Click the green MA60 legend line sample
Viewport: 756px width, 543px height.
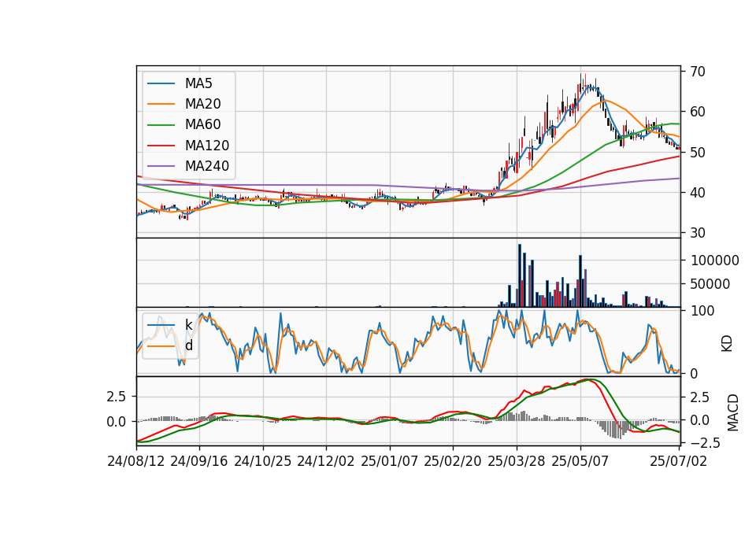tap(161, 125)
